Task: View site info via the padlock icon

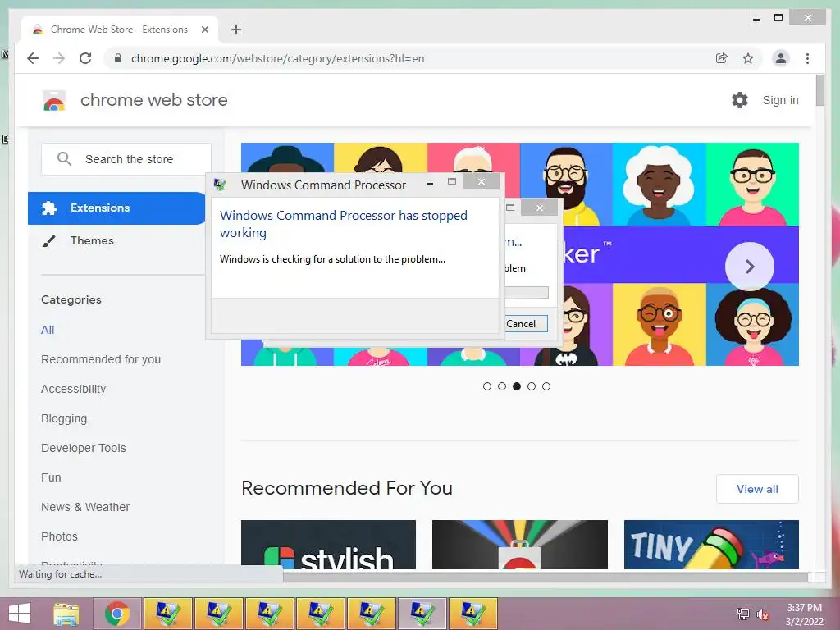Action: click(x=118, y=58)
